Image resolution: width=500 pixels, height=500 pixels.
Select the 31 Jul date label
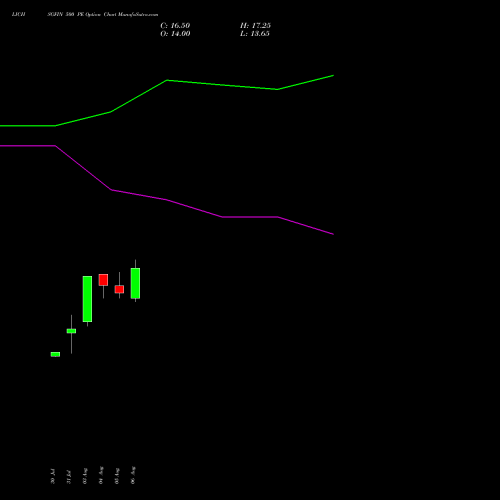coord(69,477)
